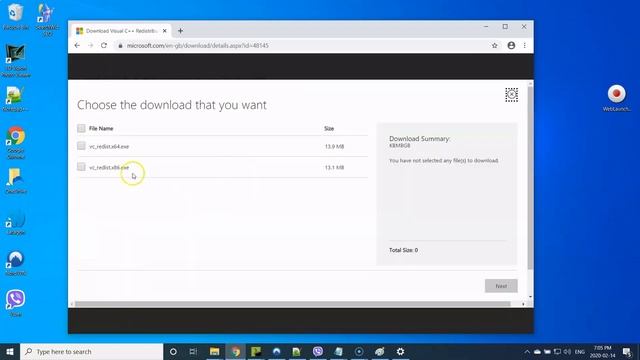Open Recycle Bin on the desktop
The width and height of the screenshot is (640, 360).
click(16, 17)
